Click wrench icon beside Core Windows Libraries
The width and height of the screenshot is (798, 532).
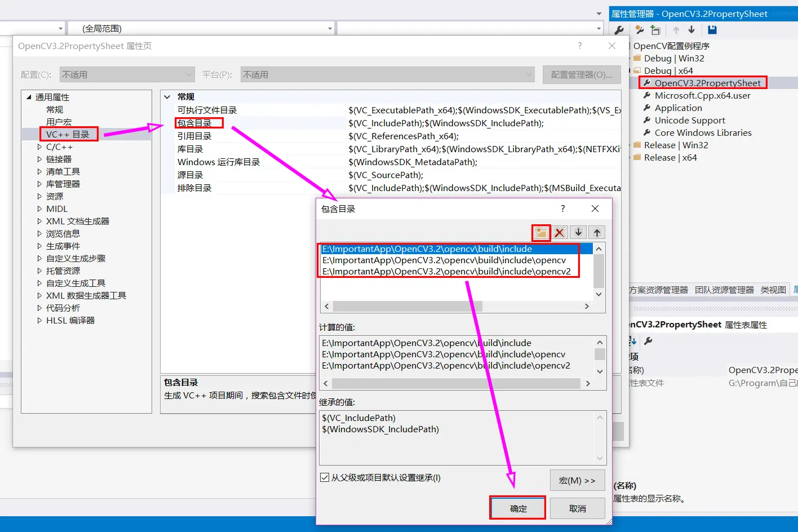tap(648, 132)
